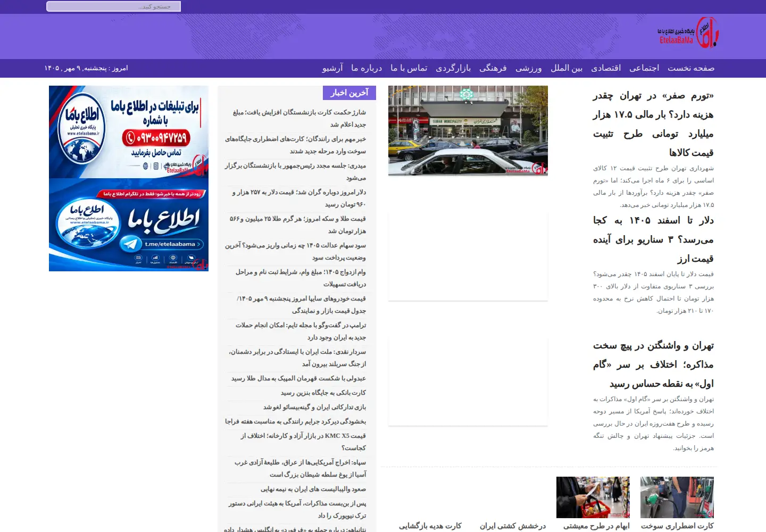Open news item سپاه: اخراج آمریکایی‌ها از عراق

pyautogui.click(x=300, y=468)
